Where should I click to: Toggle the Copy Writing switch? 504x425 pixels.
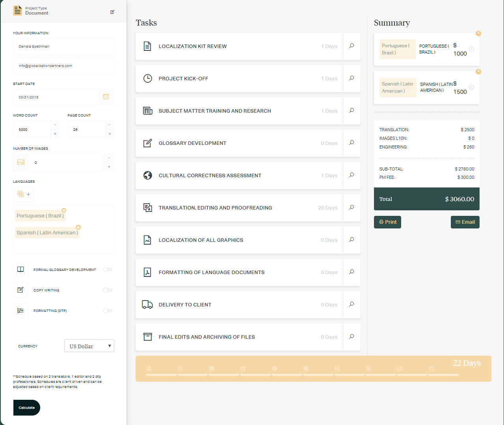click(x=108, y=290)
